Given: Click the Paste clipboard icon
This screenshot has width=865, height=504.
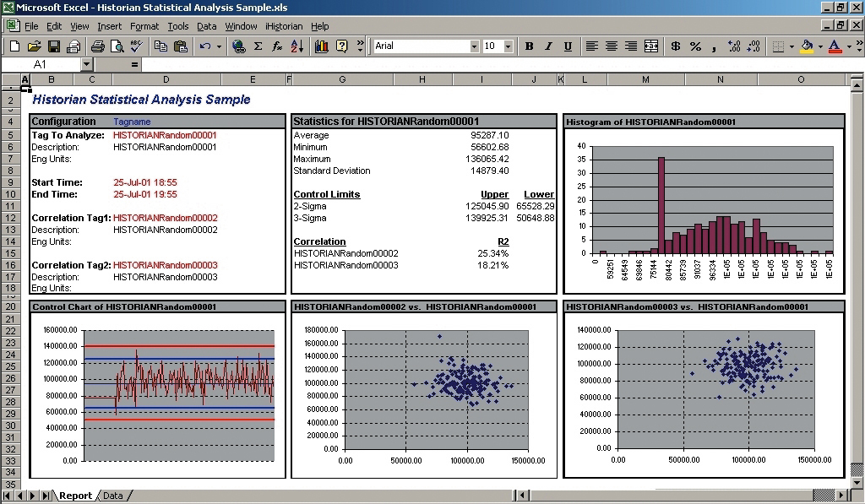Looking at the screenshot, I should tap(181, 46).
